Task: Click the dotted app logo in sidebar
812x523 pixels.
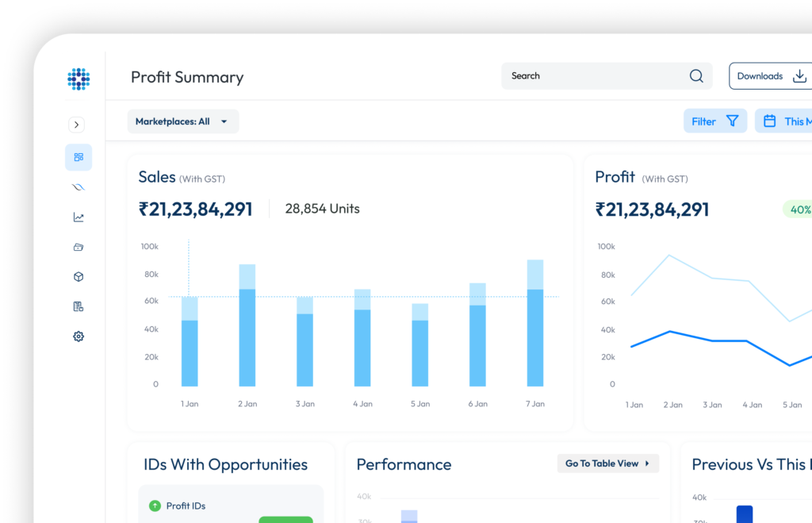Action: 79,79
